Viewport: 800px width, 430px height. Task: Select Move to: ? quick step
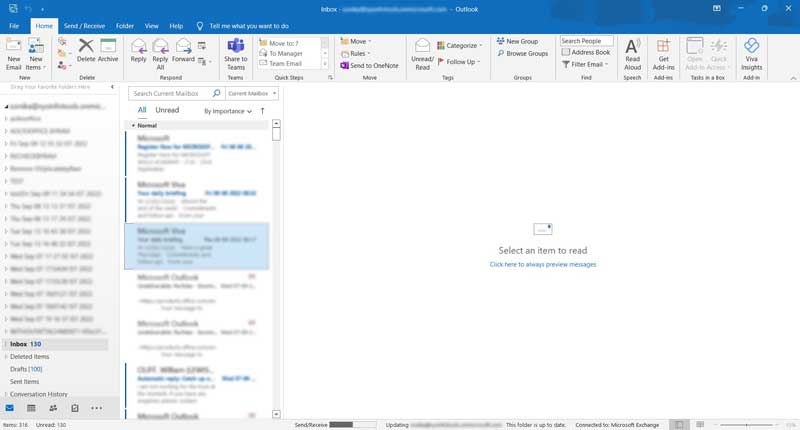coord(289,43)
